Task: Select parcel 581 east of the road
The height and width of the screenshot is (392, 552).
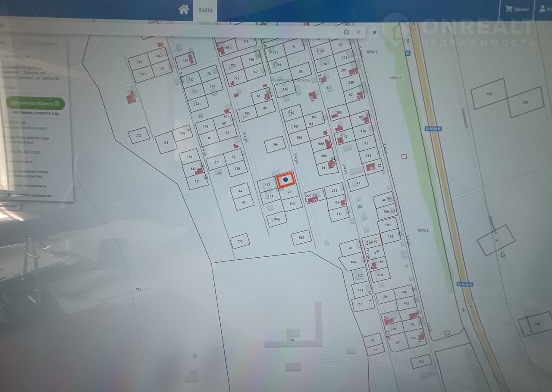Action: point(525,102)
